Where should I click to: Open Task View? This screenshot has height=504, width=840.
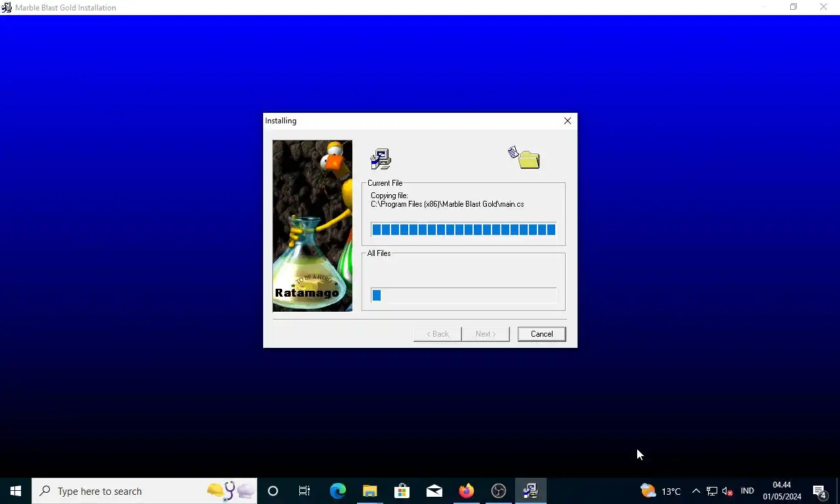pyautogui.click(x=304, y=491)
